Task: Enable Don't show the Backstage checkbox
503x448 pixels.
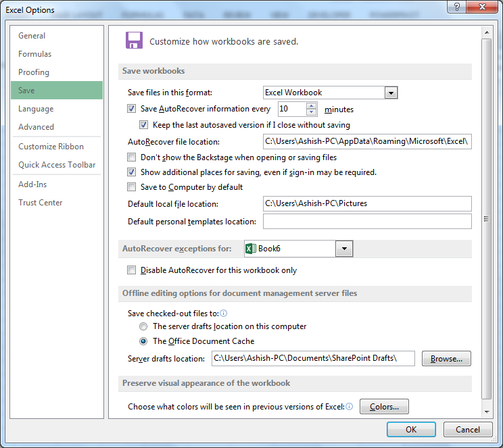Action: (132, 157)
